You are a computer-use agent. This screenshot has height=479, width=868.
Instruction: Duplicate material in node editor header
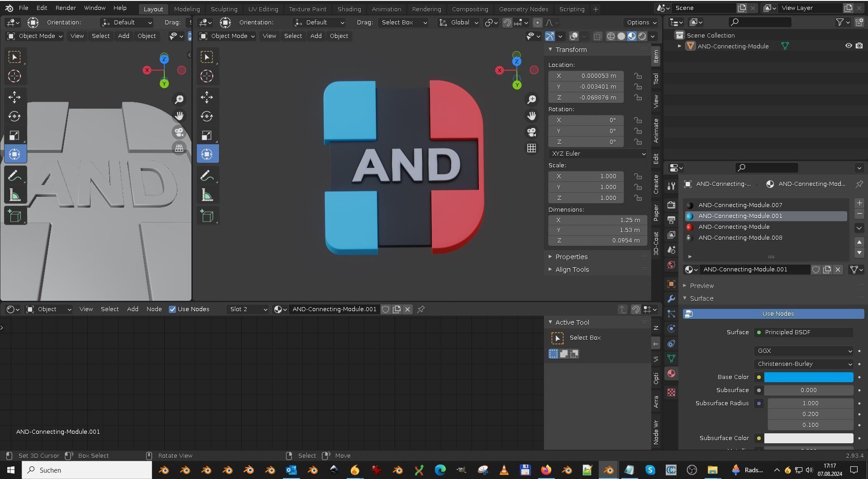[396, 309]
